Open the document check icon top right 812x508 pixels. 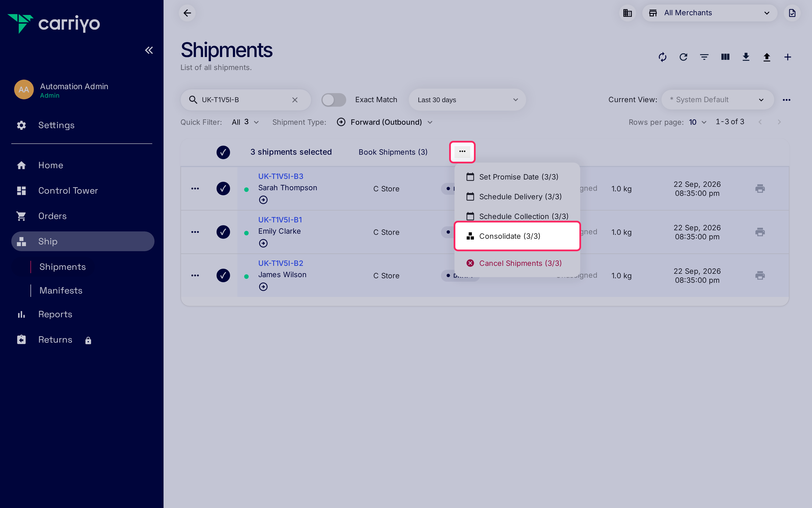tap(792, 13)
